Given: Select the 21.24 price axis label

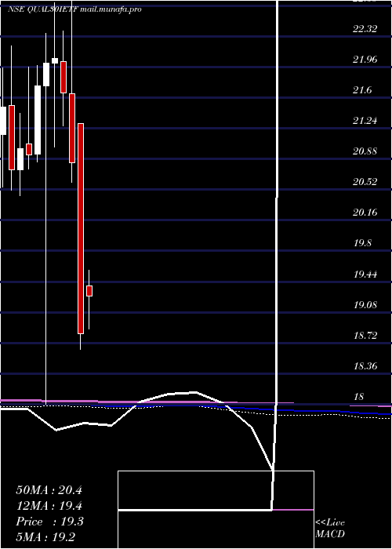Looking at the screenshot, I should tap(365, 121).
